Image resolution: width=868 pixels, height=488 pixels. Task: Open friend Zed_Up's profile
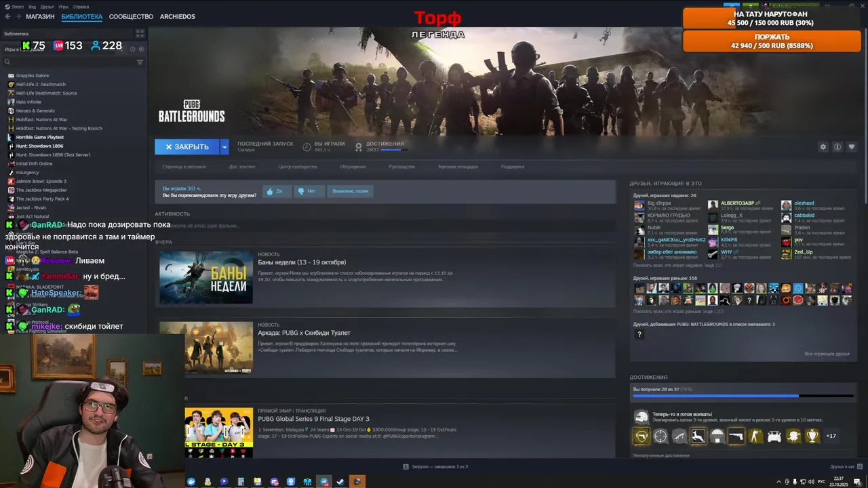click(803, 252)
